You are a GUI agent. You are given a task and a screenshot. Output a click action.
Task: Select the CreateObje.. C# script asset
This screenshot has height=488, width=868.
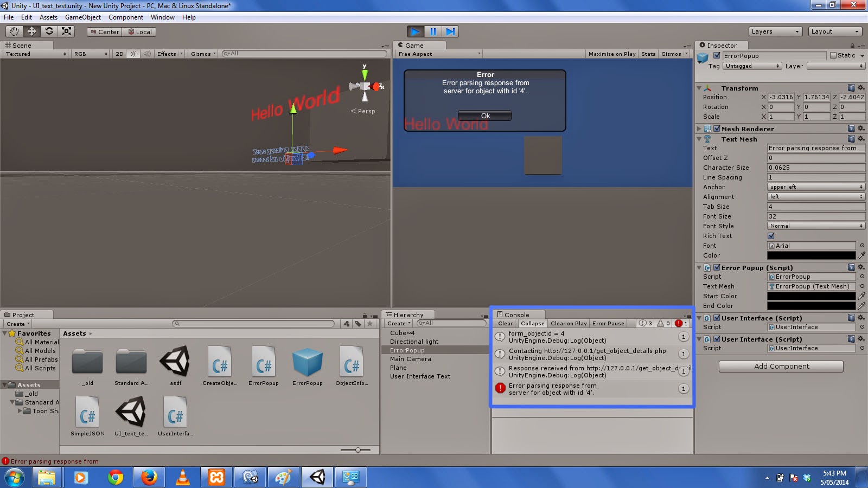tap(220, 365)
